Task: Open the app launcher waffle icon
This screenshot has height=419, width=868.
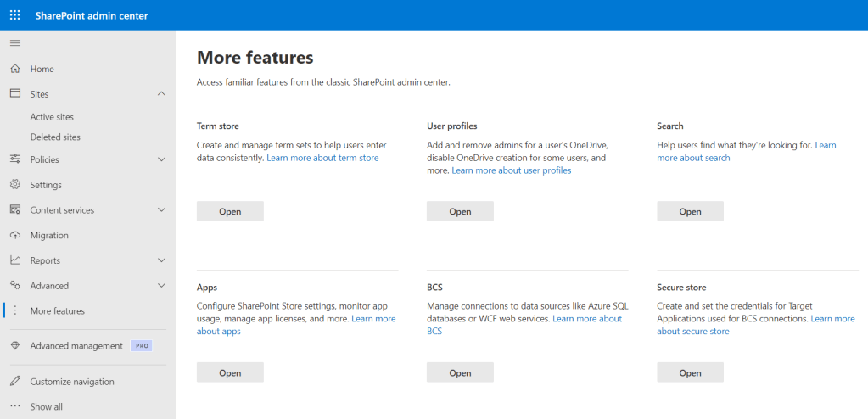Action: pyautogui.click(x=14, y=15)
